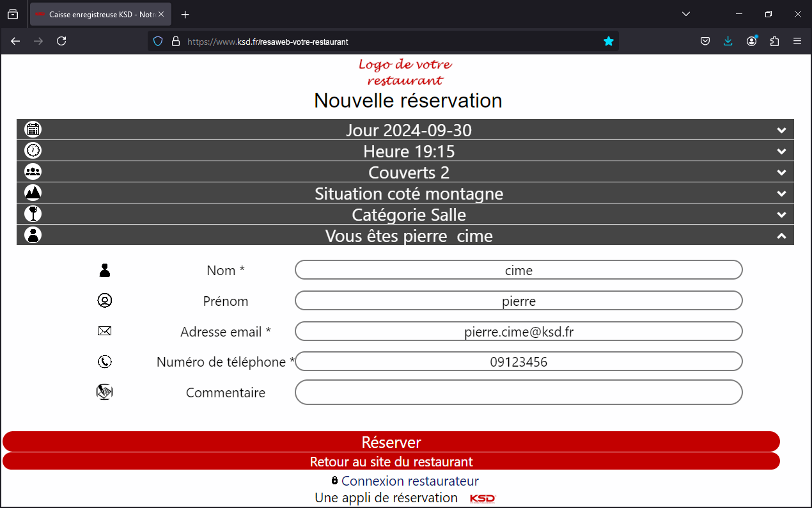
Task: Open the recent browsing icon left of the tab
Action: [x=13, y=14]
